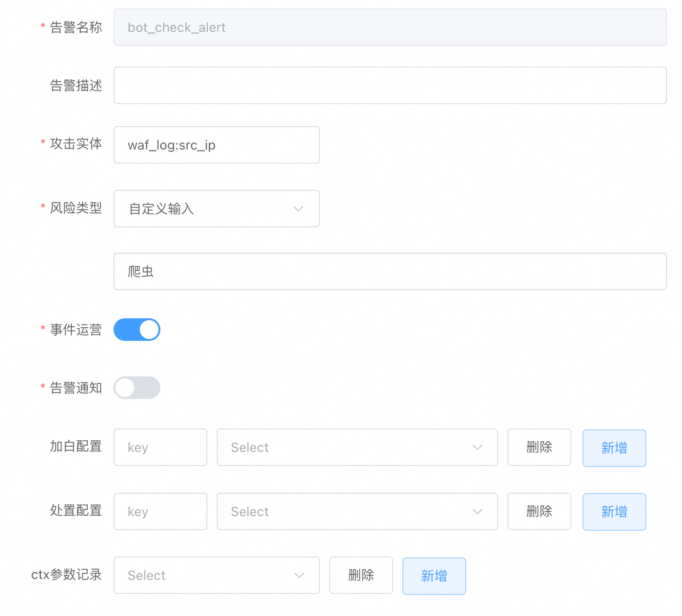The height and width of the screenshot is (616, 682).
Task: Expand the 处置配置 Select dropdown
Action: pos(357,511)
